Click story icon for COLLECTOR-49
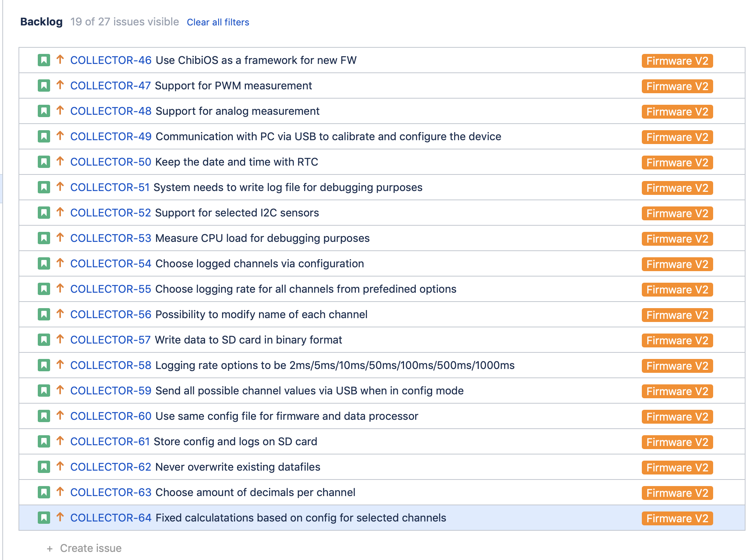Viewport: 754px width, 560px height. [x=44, y=137]
